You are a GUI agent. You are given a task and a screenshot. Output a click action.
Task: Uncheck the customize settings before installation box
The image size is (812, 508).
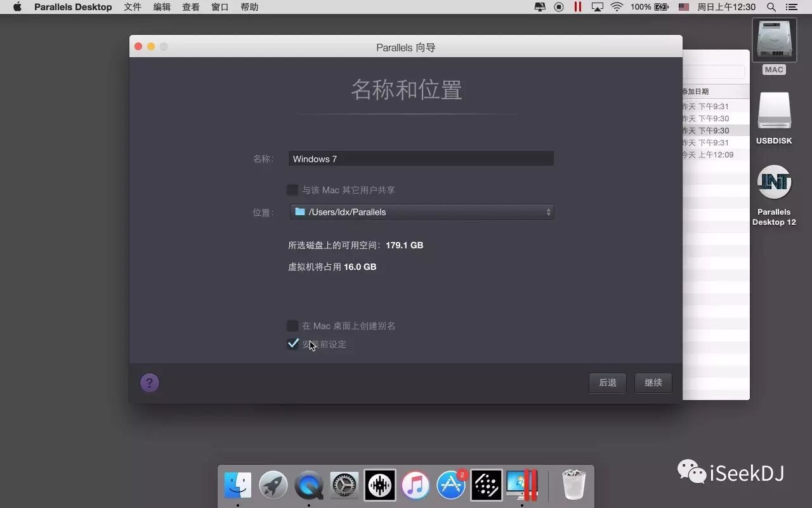(292, 344)
